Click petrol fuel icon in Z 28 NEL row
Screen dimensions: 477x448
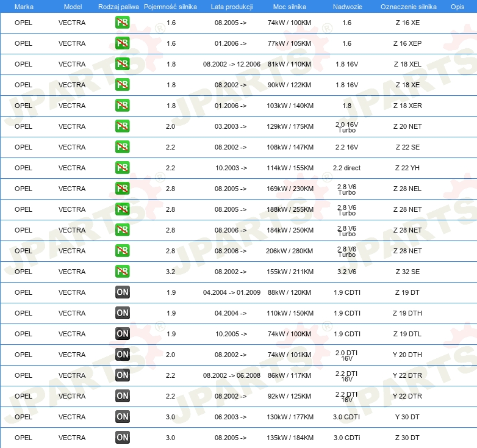[x=122, y=189]
